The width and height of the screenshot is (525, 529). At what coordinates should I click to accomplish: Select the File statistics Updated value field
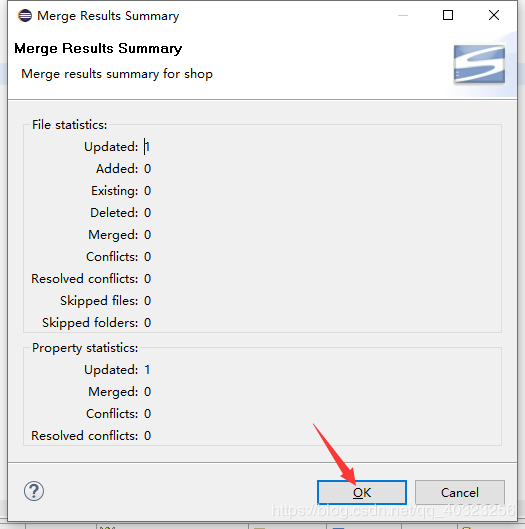147,147
